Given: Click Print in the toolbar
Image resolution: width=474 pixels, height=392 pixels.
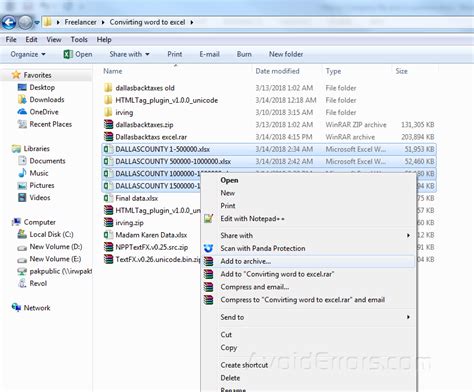Looking at the screenshot, I should point(175,54).
